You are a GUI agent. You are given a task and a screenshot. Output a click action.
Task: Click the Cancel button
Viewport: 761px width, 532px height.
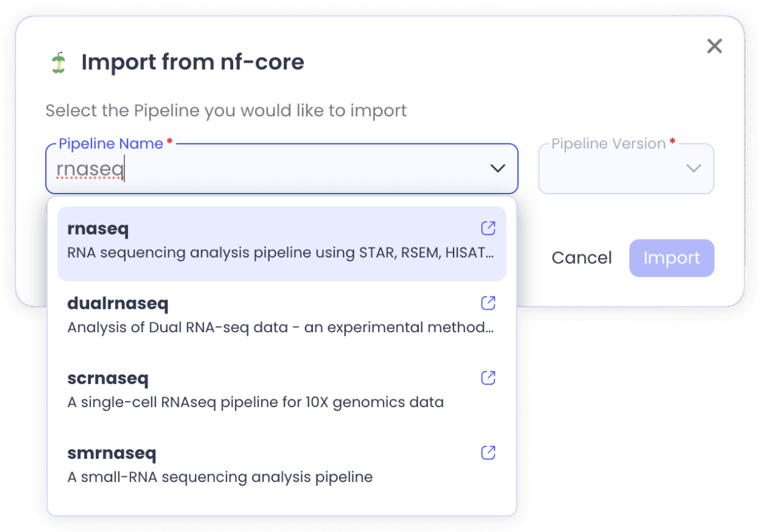pos(581,258)
